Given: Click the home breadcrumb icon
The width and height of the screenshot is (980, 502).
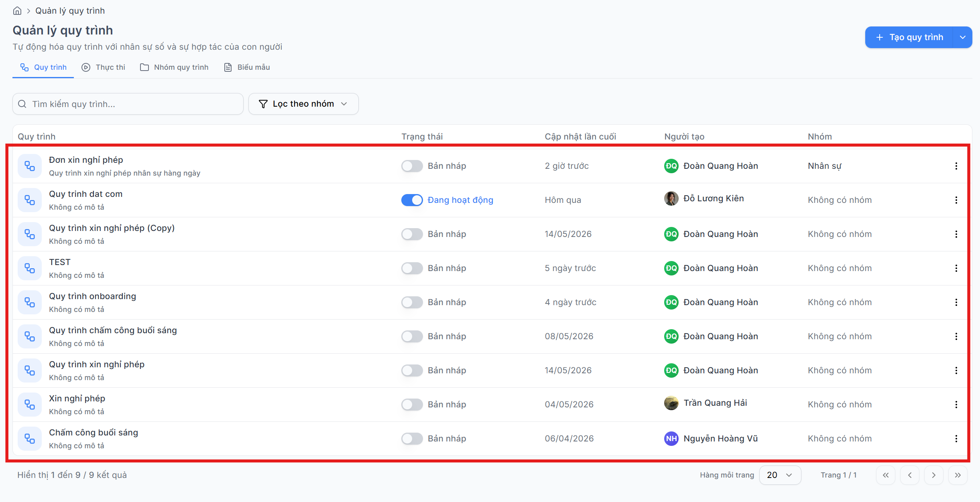Looking at the screenshot, I should pyautogui.click(x=17, y=11).
